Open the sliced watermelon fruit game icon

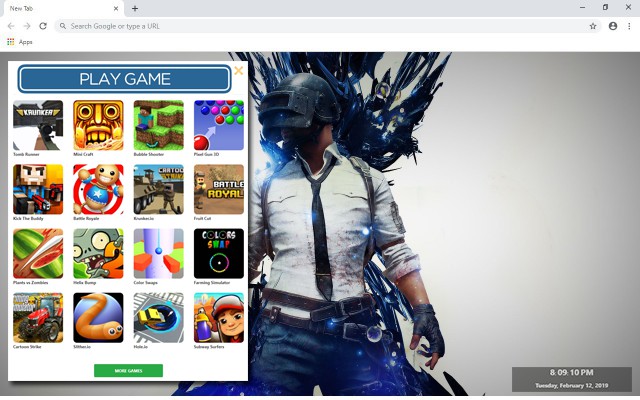(x=38, y=253)
